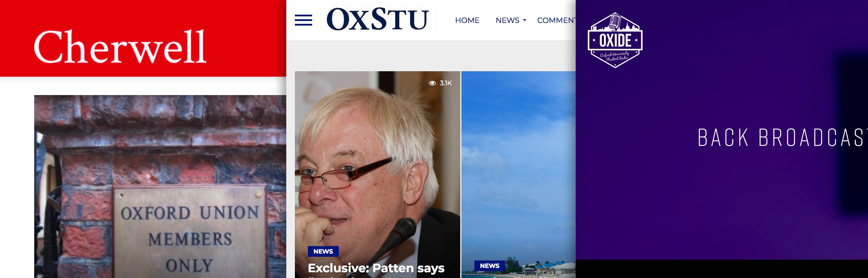
Task: Click the Cherwell masthead logo
Action: click(120, 46)
